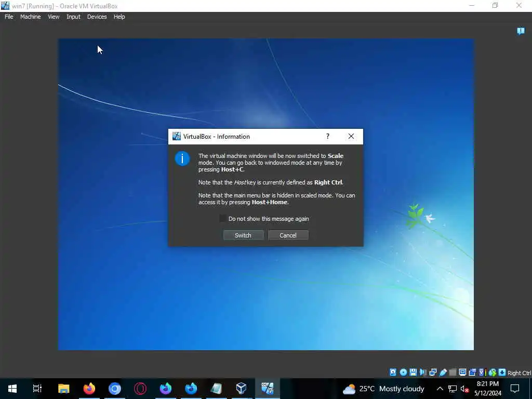The height and width of the screenshot is (399, 532).
Task: Click the network icon in system tray
Action: 453,389
